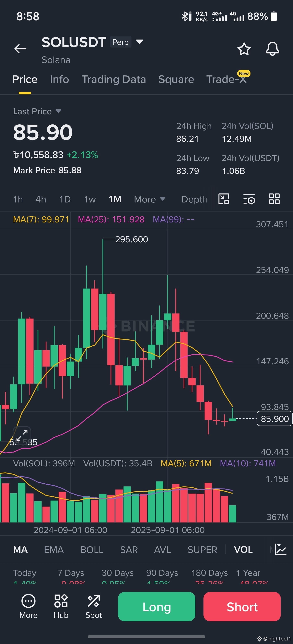
Task: Tap 24h Vol(SOL) 12.49M value
Action: 237,139
